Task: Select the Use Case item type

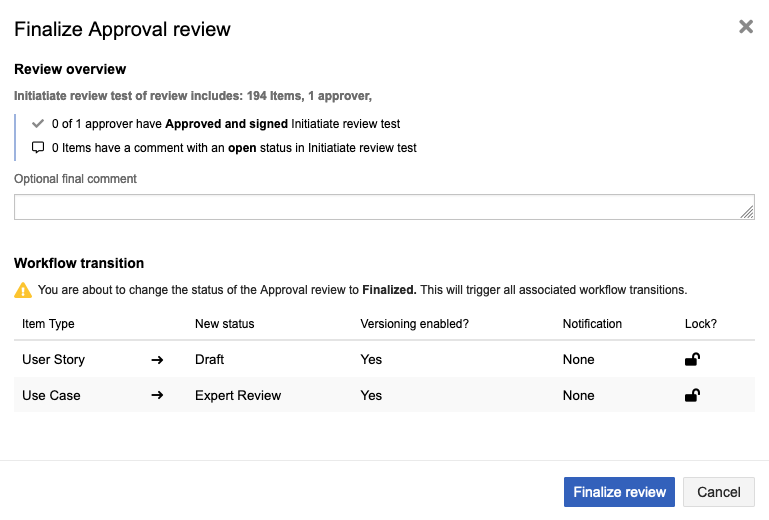Action: click(x=51, y=396)
